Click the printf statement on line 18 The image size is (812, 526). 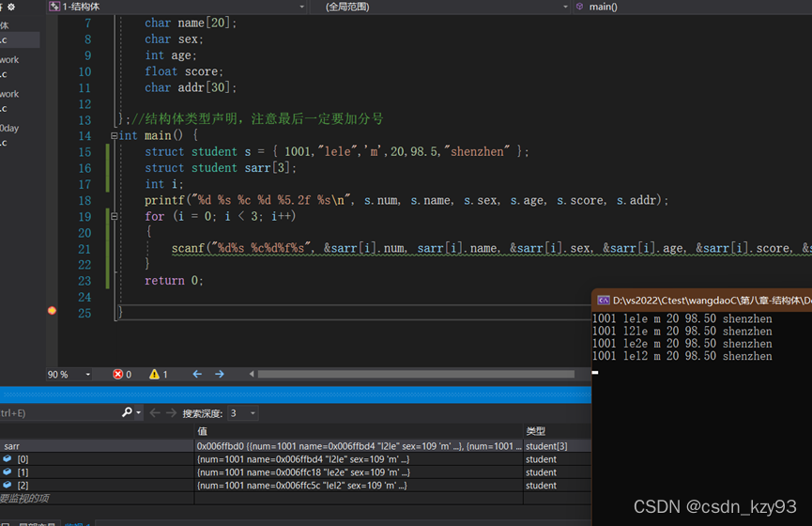[x=406, y=201]
